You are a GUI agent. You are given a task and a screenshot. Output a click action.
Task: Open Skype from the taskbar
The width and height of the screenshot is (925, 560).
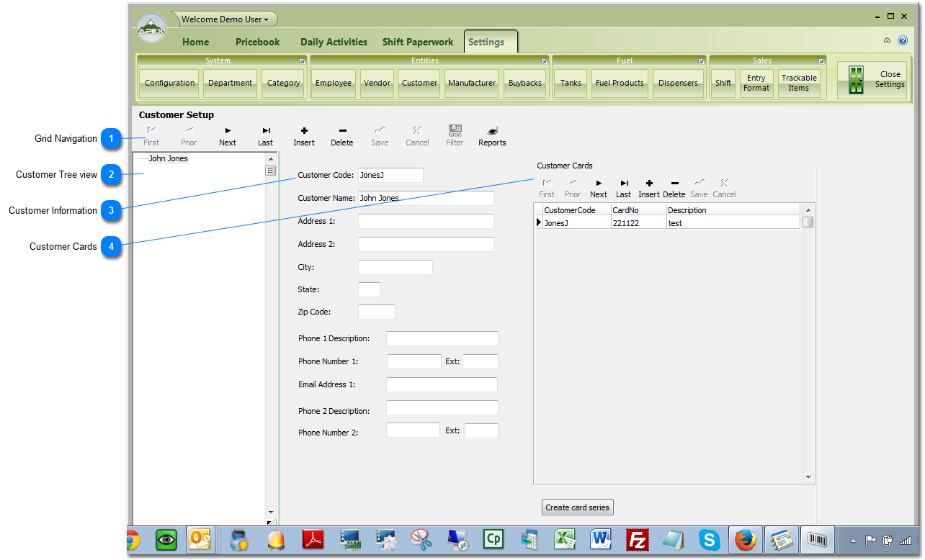tap(709, 539)
